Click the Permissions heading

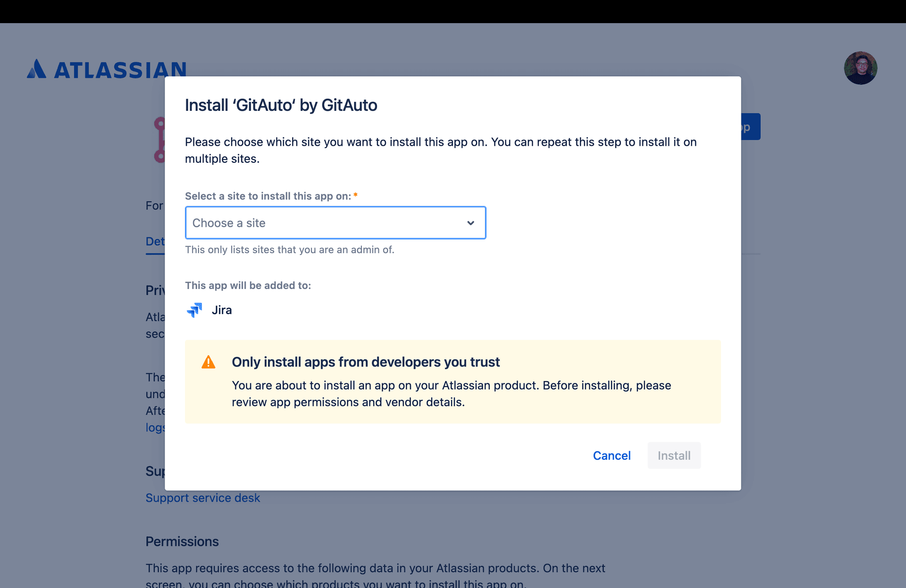(x=182, y=541)
